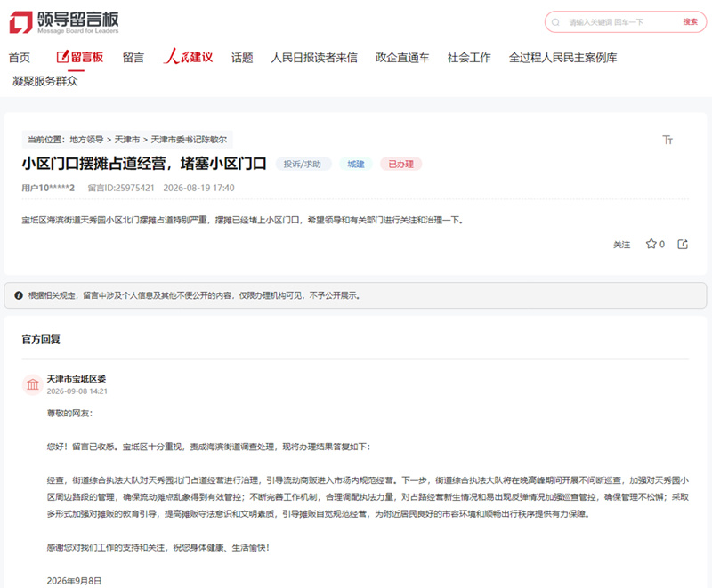This screenshot has height=588, width=712.
Task: Click the favorite count 0
Action: click(662, 244)
